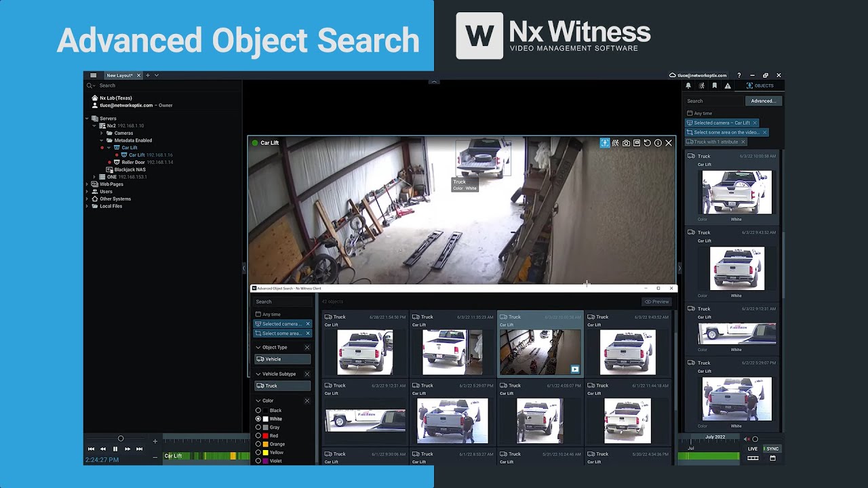Open the Motion tab in right panel

point(702,86)
